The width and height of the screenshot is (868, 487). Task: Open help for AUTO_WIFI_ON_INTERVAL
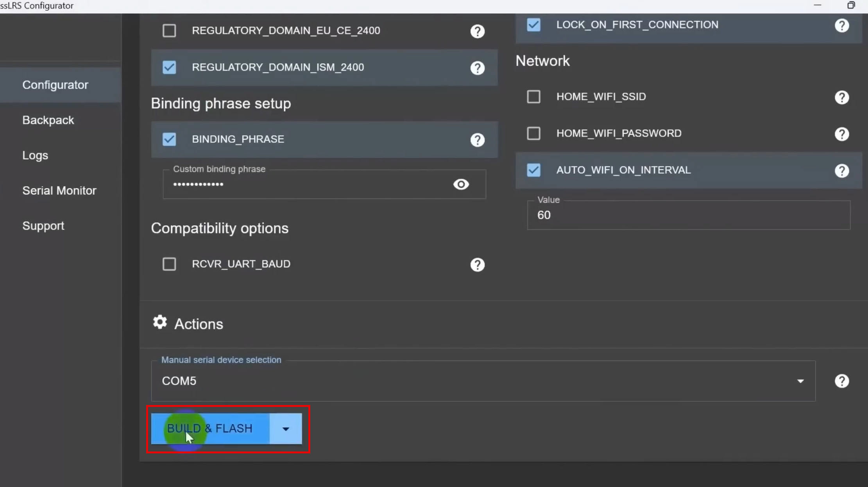841,171
